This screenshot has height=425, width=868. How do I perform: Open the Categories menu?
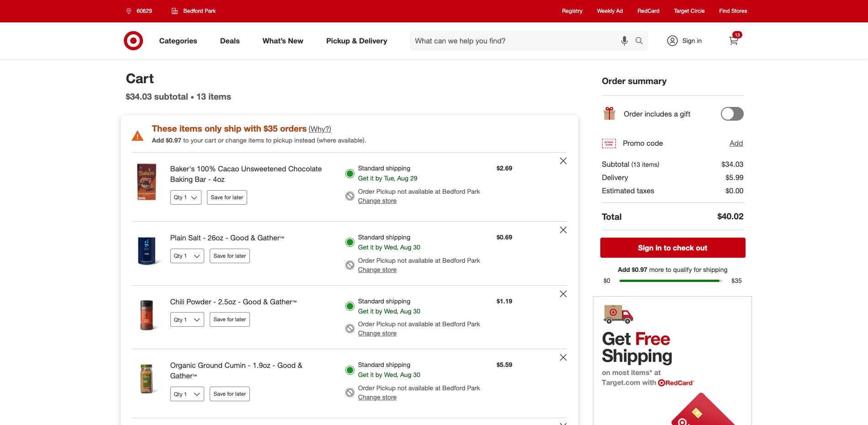click(x=178, y=41)
